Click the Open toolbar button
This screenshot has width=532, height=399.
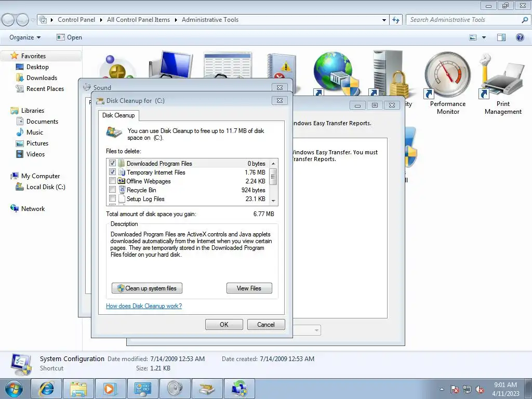(x=69, y=37)
